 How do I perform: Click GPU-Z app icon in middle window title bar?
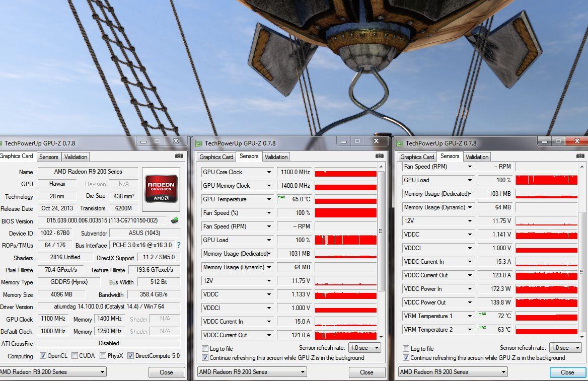coord(199,143)
